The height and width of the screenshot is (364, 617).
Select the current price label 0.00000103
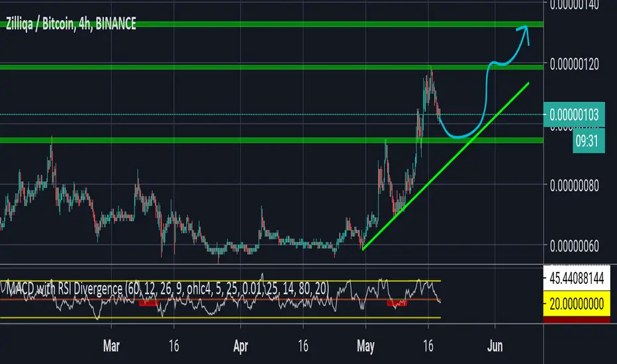pos(574,115)
